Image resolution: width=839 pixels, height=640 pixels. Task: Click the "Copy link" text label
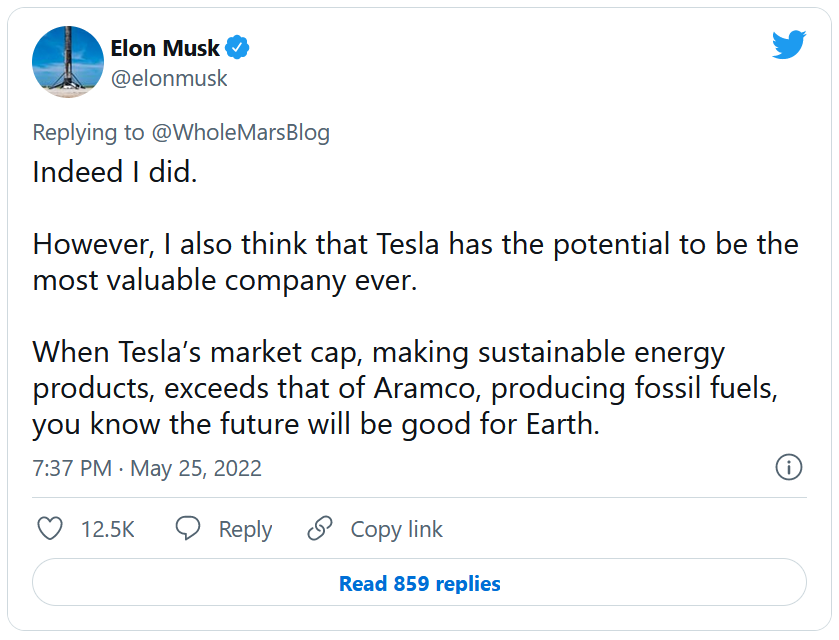coord(396,529)
